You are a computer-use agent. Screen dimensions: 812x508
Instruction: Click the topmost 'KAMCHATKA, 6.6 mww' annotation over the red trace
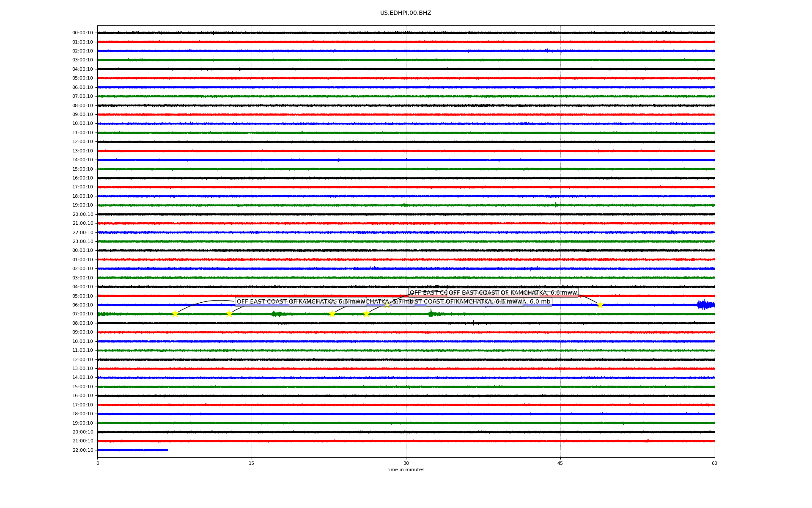point(513,293)
